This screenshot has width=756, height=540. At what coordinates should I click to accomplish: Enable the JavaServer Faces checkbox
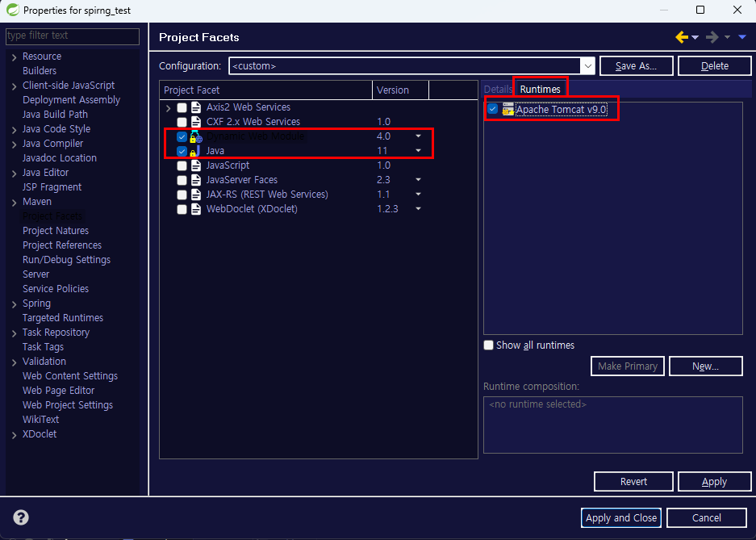(182, 180)
